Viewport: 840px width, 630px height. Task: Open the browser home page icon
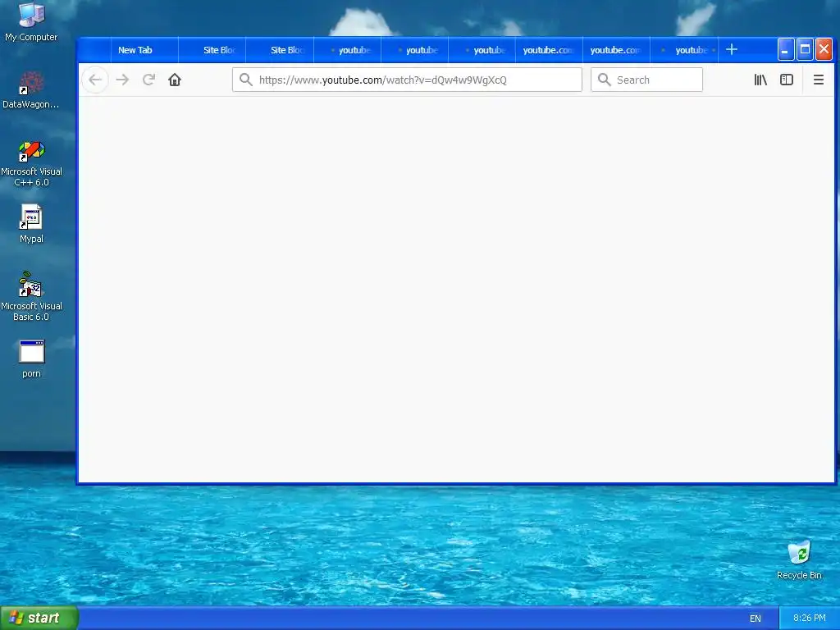tap(175, 80)
